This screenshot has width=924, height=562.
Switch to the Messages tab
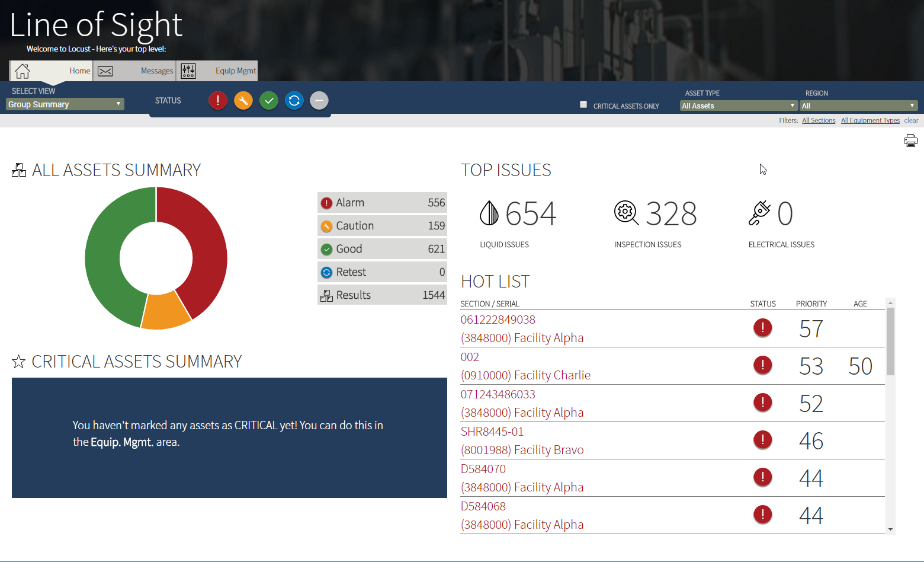[x=134, y=71]
